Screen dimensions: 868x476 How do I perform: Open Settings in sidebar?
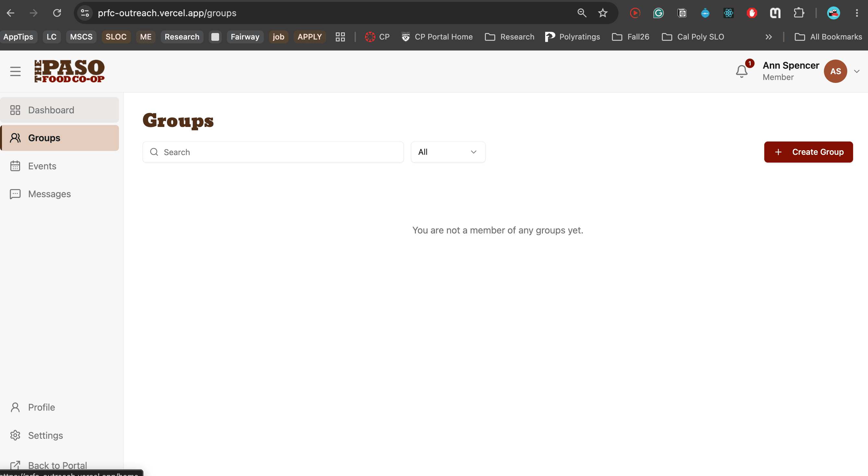pos(60,435)
